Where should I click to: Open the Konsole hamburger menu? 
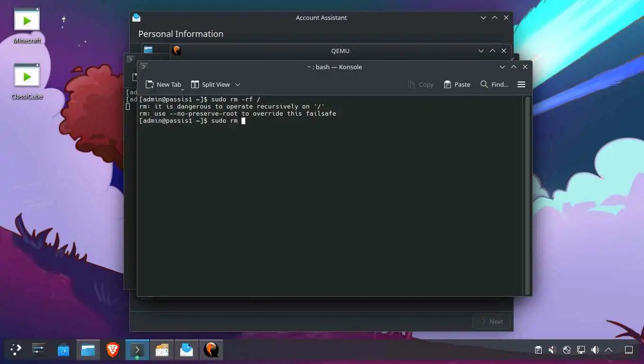(x=521, y=84)
